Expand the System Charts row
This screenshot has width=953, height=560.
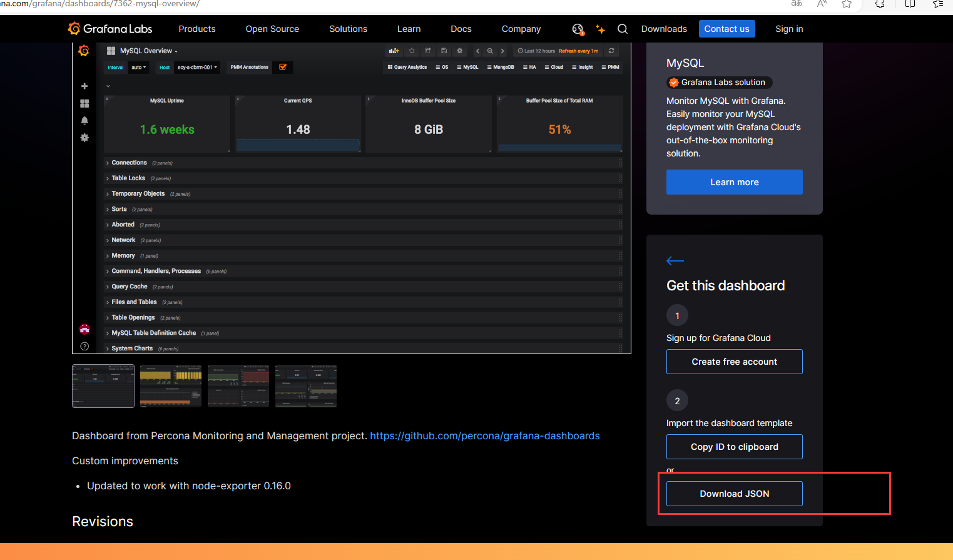[x=132, y=349]
